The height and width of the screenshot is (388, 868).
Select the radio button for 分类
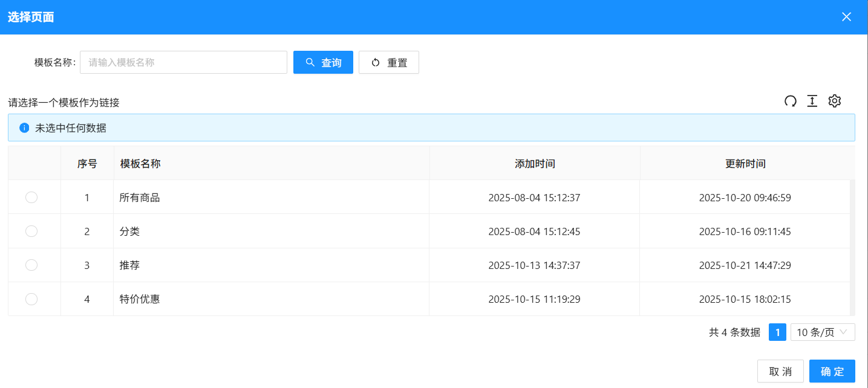click(31, 230)
